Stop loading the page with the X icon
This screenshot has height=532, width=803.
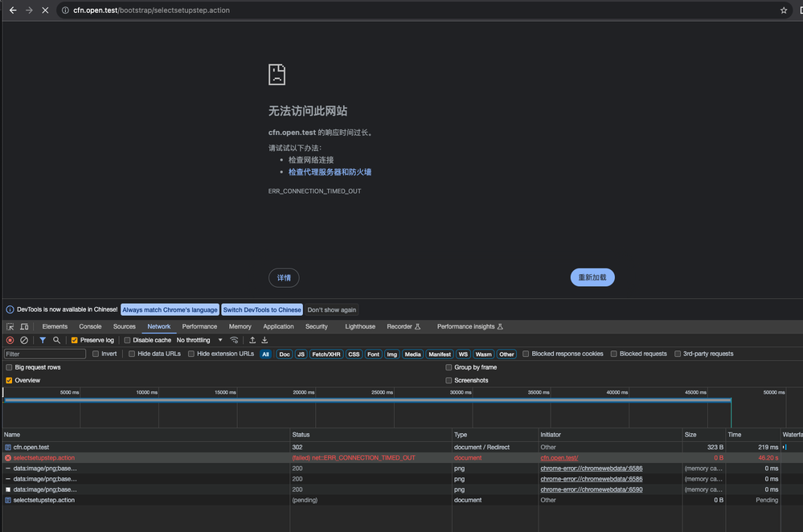[45, 10]
